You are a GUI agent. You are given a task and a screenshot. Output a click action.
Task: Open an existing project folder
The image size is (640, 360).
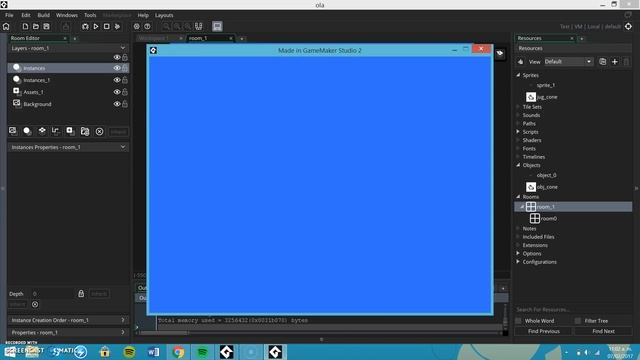coord(36,27)
